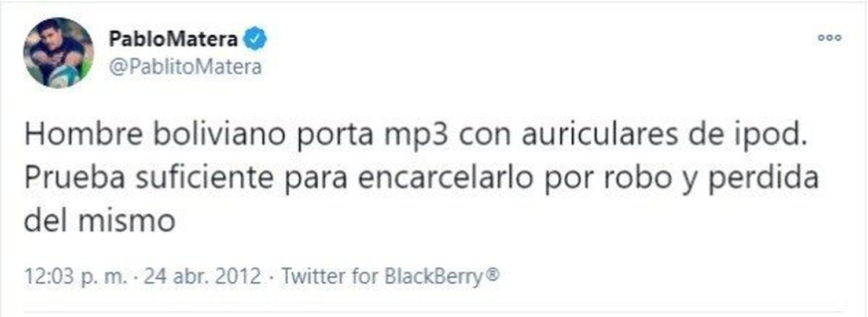Click the PabloMatera display name
This screenshot has height=317, width=868.
coord(173,39)
